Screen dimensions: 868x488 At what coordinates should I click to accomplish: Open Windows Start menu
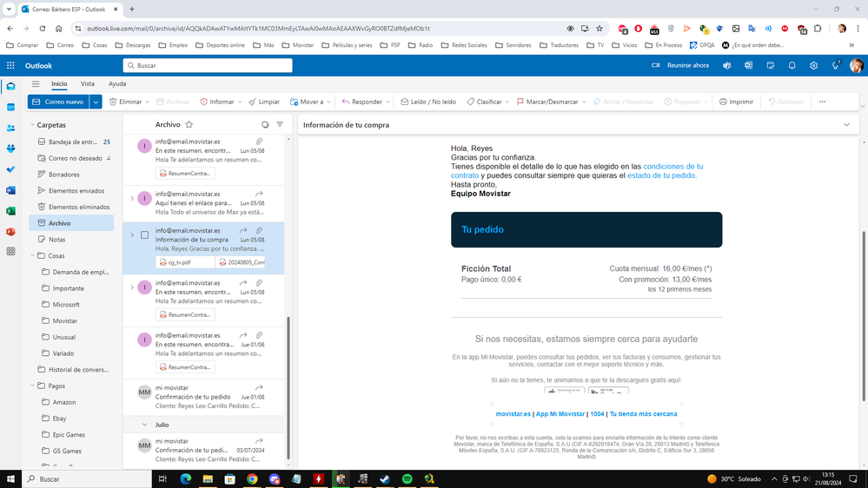point(10,479)
